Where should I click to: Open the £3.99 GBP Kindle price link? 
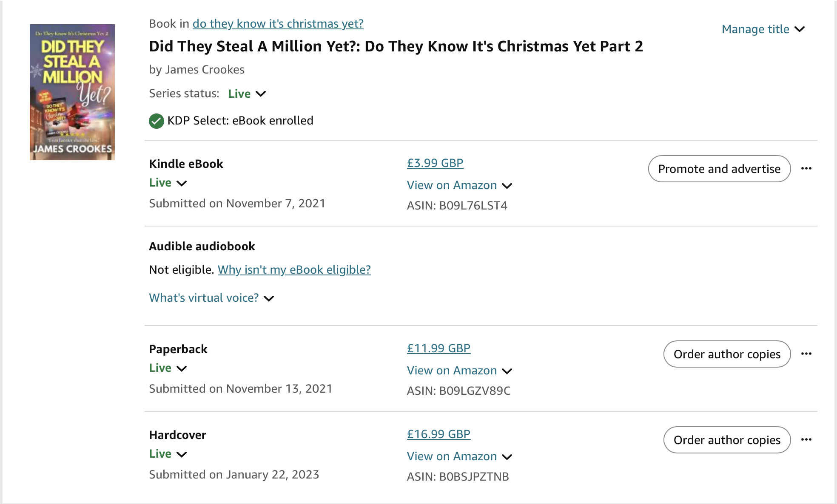[x=435, y=163]
